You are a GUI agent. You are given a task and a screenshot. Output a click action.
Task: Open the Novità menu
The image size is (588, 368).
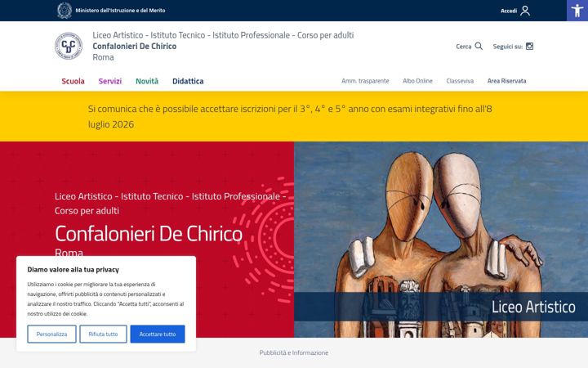point(147,81)
